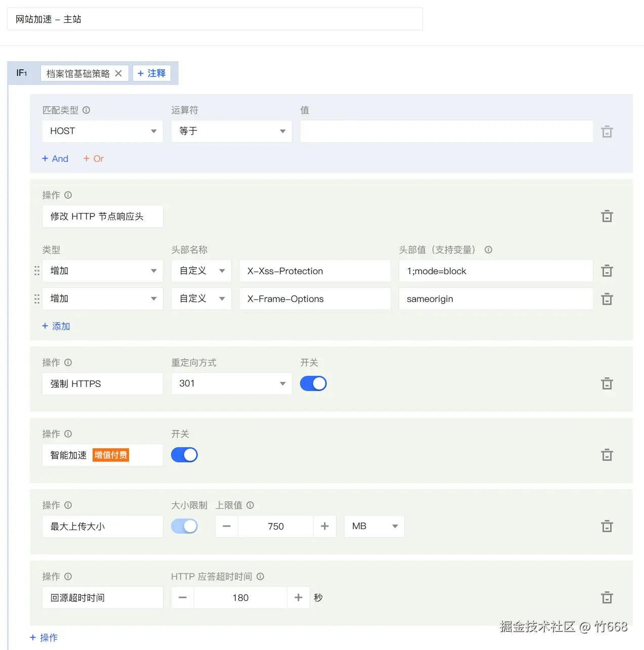Image resolution: width=644 pixels, height=650 pixels.
Task: Click the empty 值 input field
Action: pos(447,131)
